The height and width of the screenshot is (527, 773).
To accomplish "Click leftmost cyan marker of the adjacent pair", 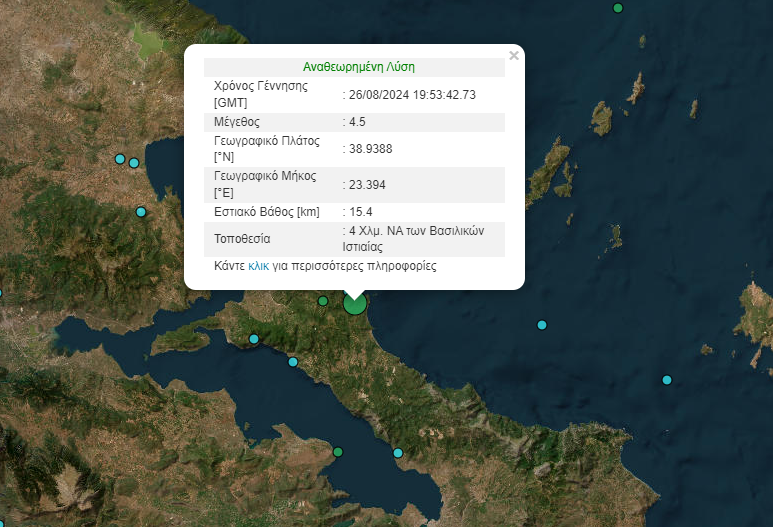I will [120, 159].
